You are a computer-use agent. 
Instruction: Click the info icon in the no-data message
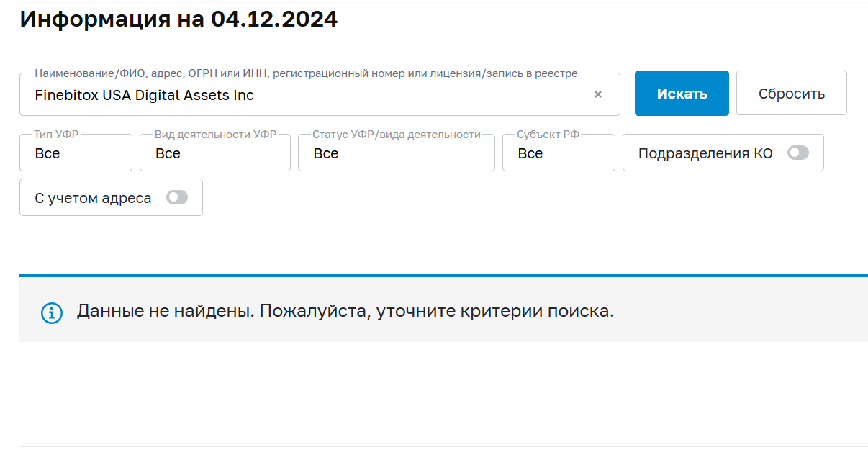pos(52,313)
